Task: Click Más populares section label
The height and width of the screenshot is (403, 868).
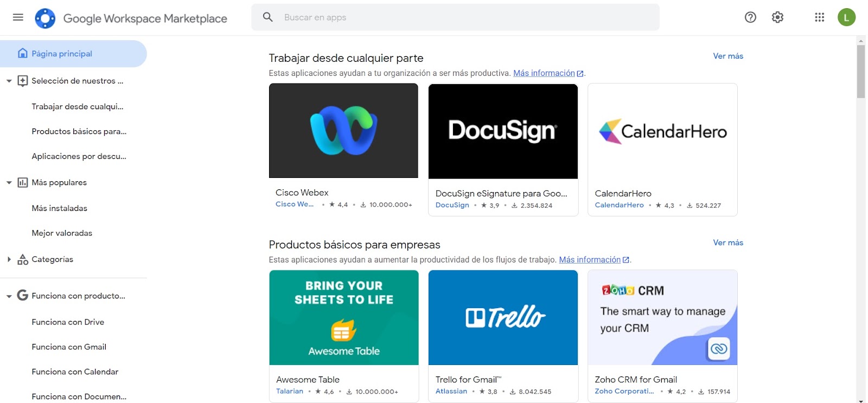Action: coord(59,183)
